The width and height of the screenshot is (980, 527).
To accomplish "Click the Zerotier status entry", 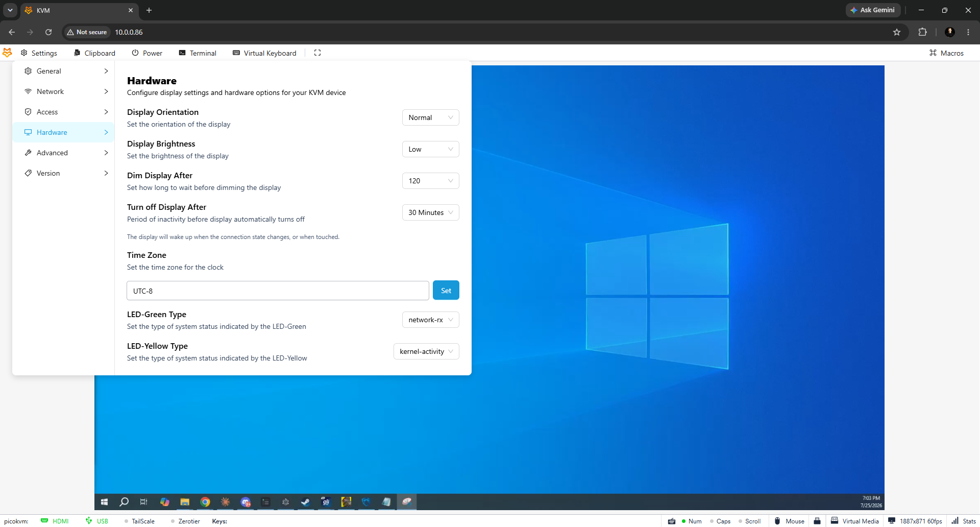I will [x=185, y=521].
